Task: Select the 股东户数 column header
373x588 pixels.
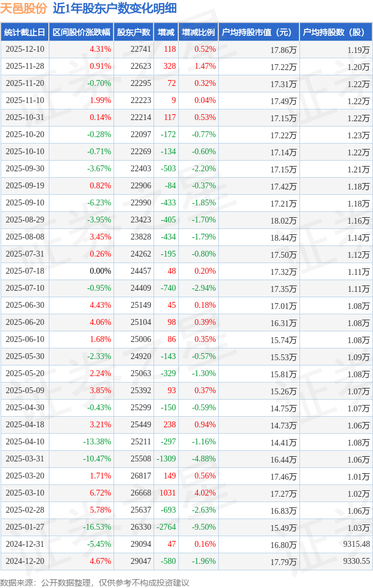Action: (134, 32)
